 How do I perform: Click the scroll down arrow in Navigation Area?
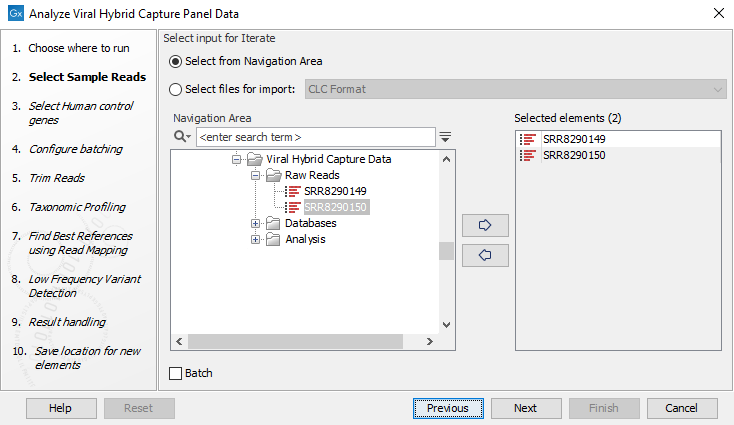447,325
